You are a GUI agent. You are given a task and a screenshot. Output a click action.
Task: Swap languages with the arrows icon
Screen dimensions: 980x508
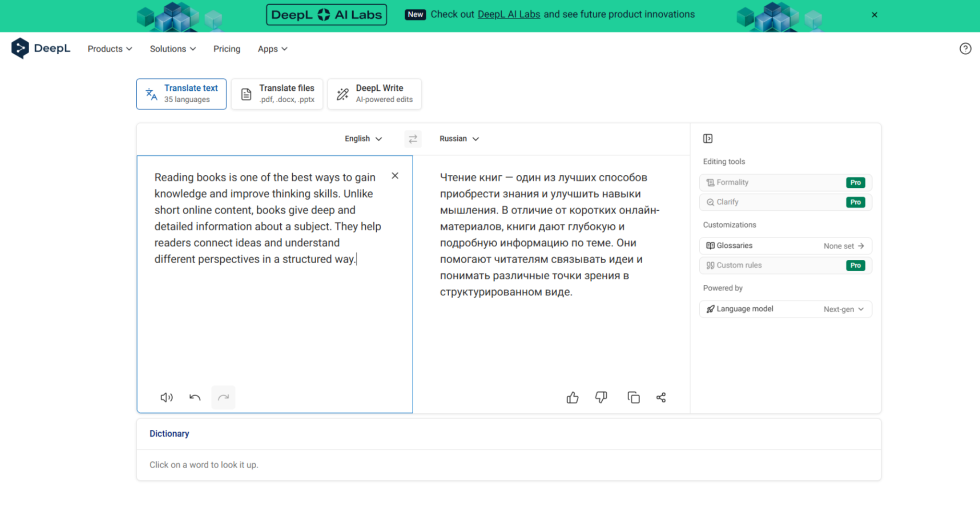413,139
